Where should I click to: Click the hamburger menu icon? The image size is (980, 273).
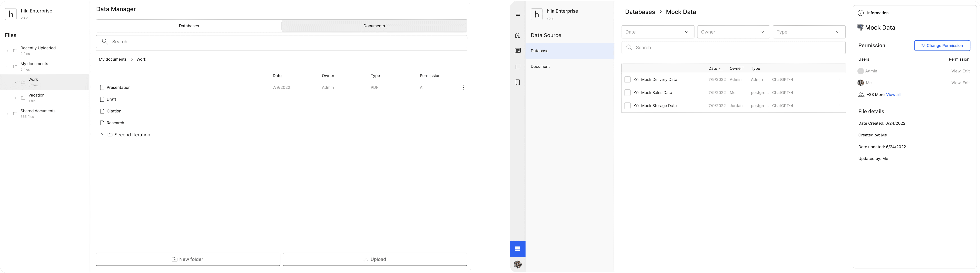[517, 14]
